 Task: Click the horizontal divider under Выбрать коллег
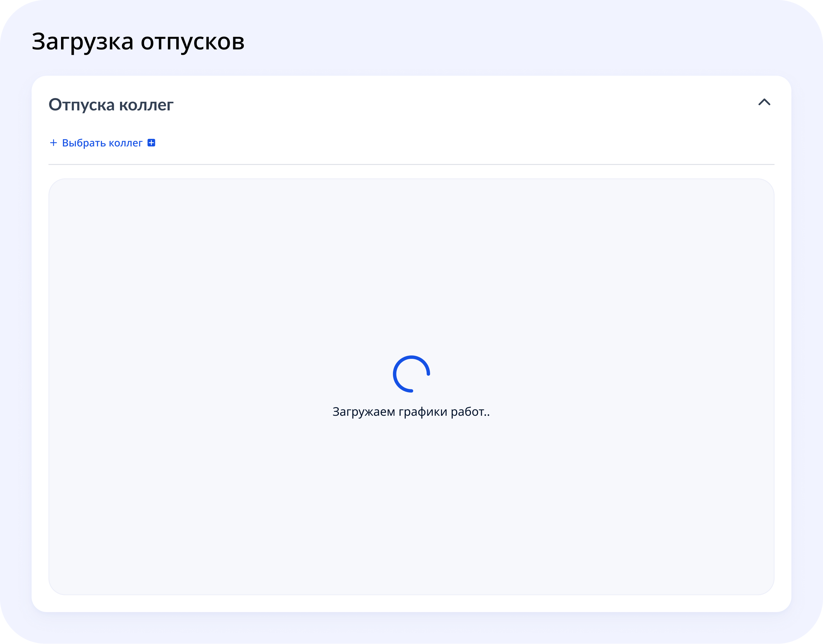click(x=411, y=165)
